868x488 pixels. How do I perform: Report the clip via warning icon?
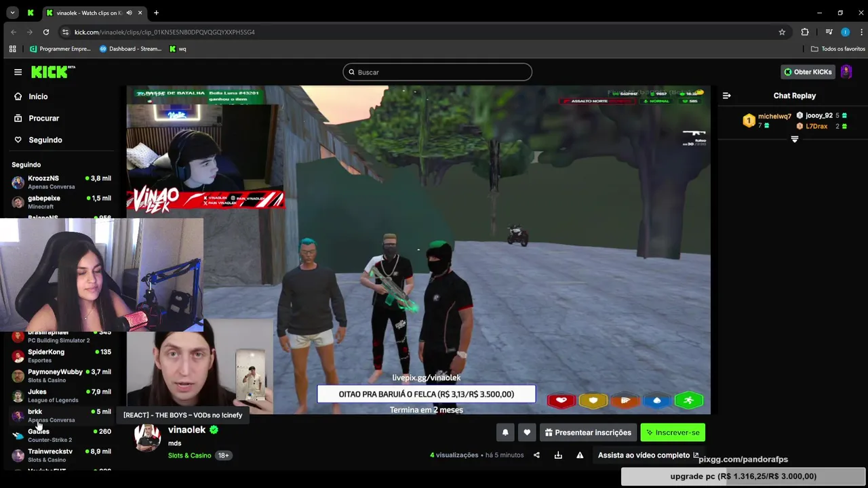(580, 455)
